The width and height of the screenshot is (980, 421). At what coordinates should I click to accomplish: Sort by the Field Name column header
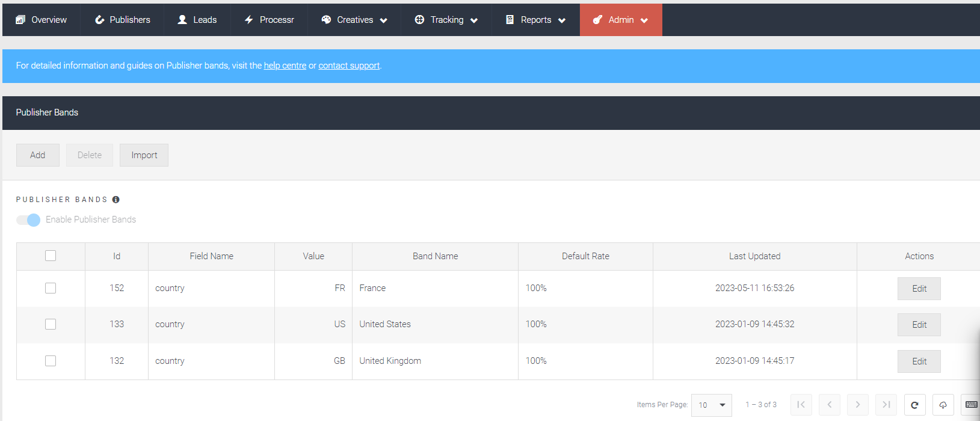coord(212,256)
